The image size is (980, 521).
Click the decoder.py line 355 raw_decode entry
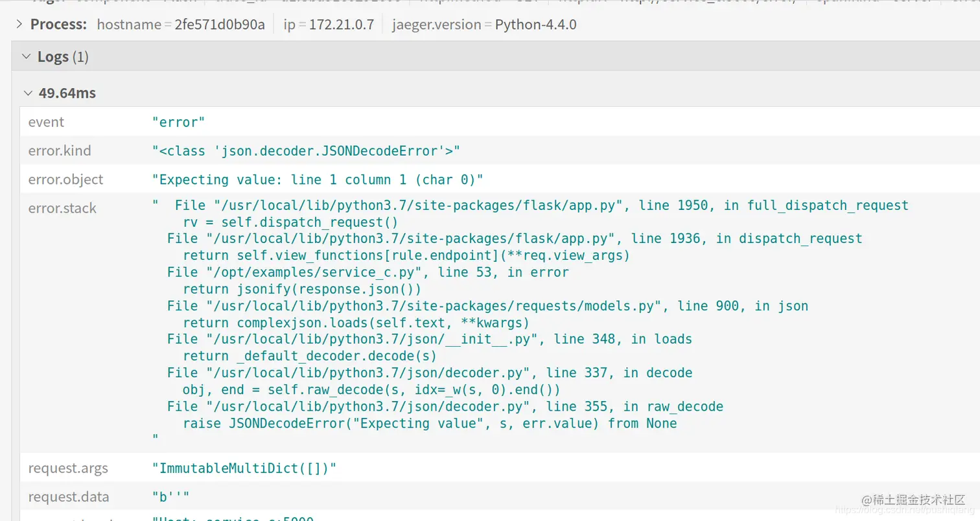point(445,406)
